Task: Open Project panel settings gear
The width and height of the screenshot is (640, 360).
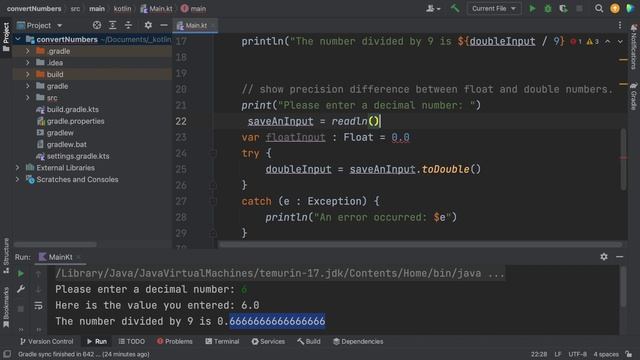Action: (148, 25)
